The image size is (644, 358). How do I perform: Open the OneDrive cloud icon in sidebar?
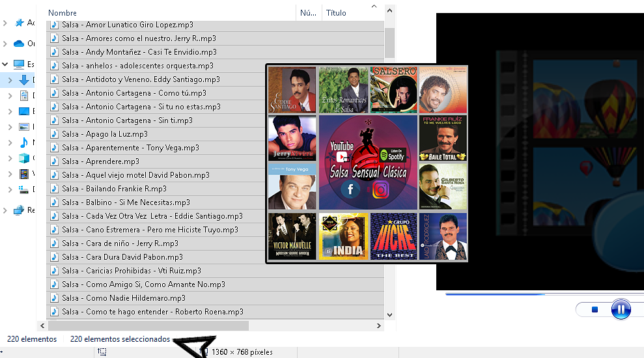point(19,44)
